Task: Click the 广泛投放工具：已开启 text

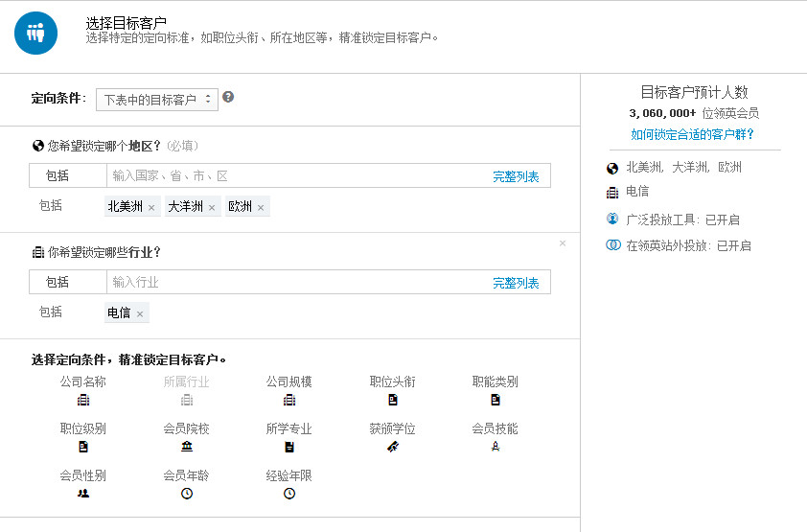Action: tap(683, 220)
